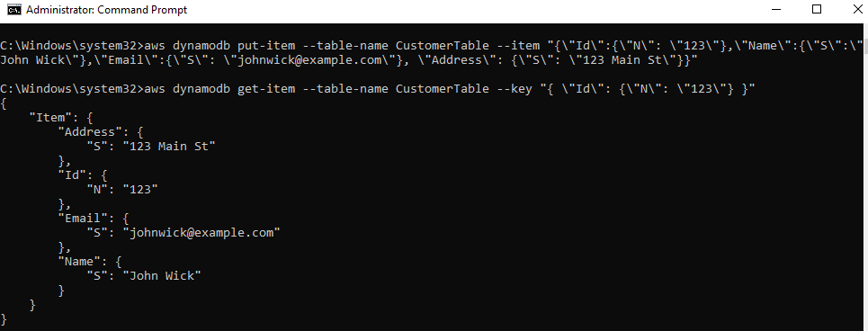This screenshot has height=331, width=868.
Task: Click the 'Administrator: Command Prompt' title text
Action: click(107, 10)
